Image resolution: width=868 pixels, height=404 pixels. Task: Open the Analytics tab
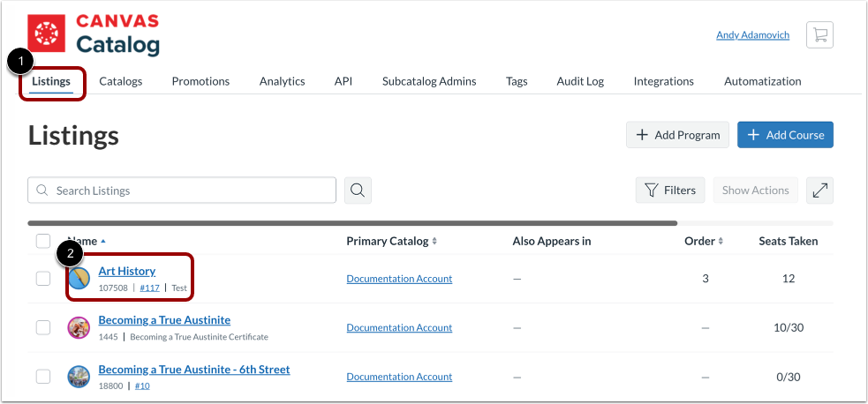tap(283, 81)
